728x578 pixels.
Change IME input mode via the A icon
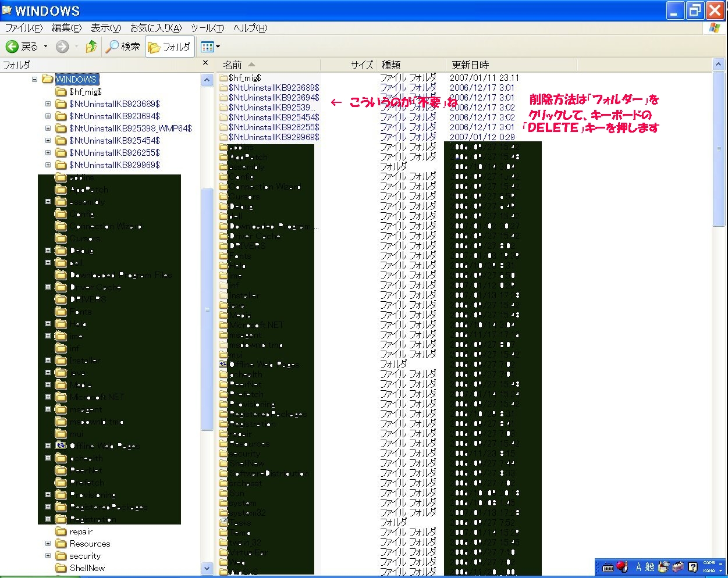[x=638, y=567]
